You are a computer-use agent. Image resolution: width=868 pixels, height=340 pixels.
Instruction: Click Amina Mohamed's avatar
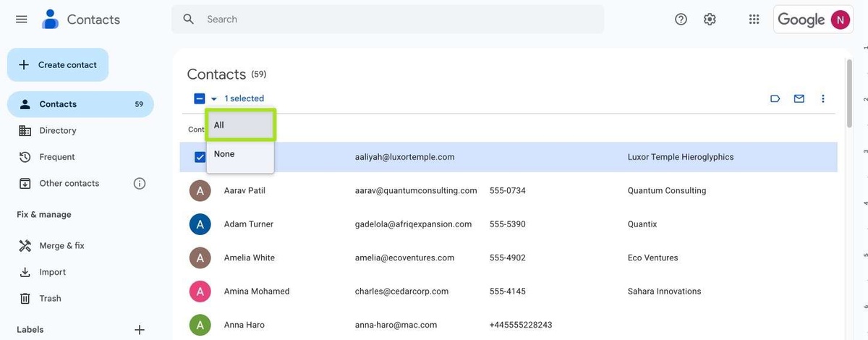point(200,292)
